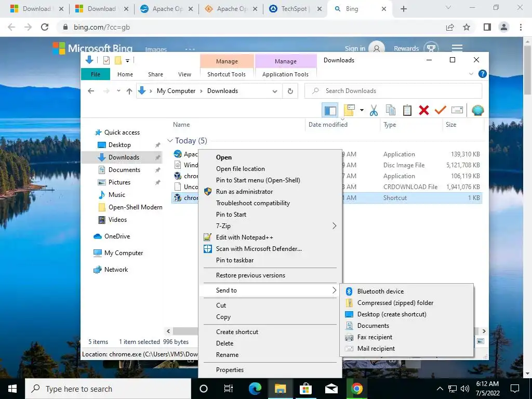The height and width of the screenshot is (399, 532).
Task: Open address bar history dropdown
Action: 275,91
